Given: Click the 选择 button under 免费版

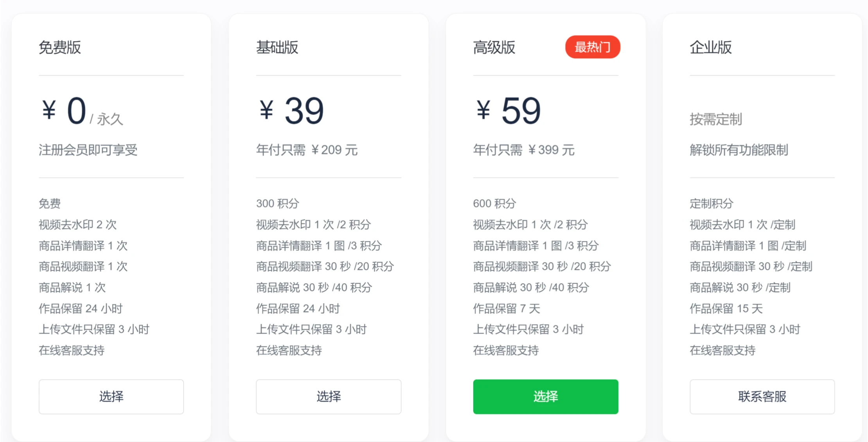Looking at the screenshot, I should [x=111, y=397].
